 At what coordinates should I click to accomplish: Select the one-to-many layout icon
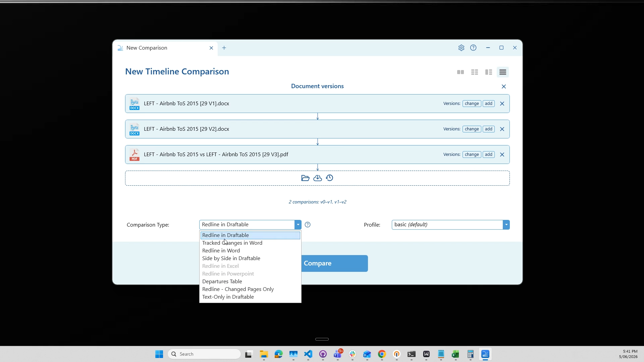(489, 72)
